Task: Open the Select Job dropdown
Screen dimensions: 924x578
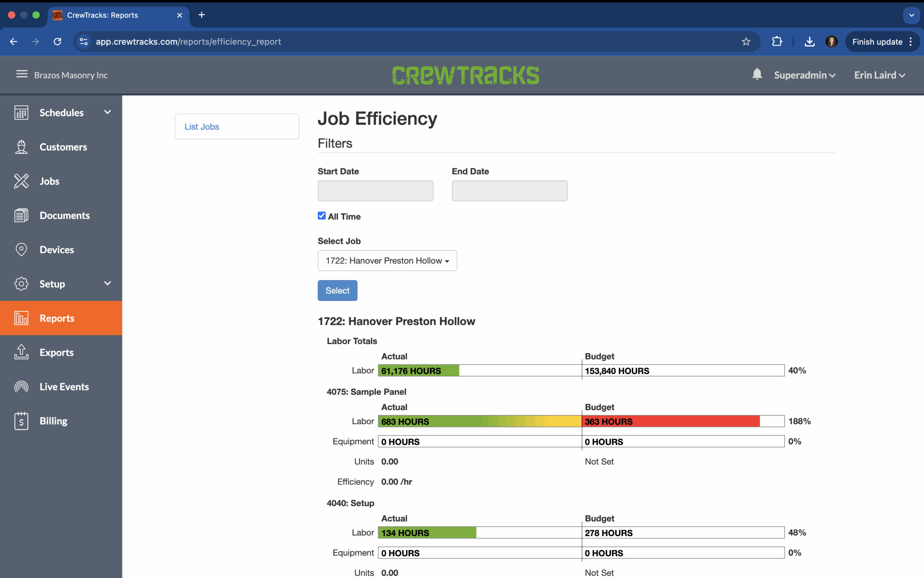Action: tap(387, 261)
